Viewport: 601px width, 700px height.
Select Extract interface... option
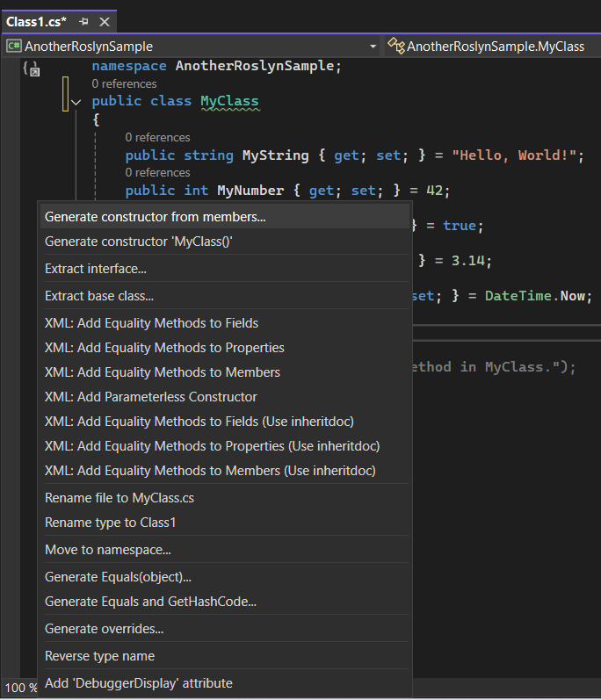pos(225,269)
